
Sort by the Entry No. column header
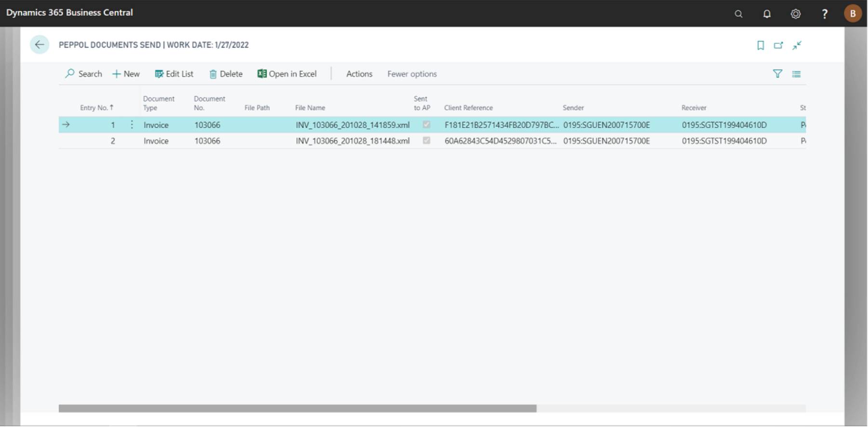[97, 108]
